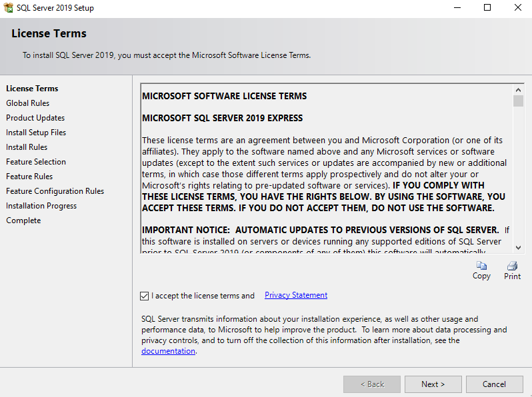Toggle the accept license terms checkbox
Viewport: 532px width, 397px height.
click(144, 296)
